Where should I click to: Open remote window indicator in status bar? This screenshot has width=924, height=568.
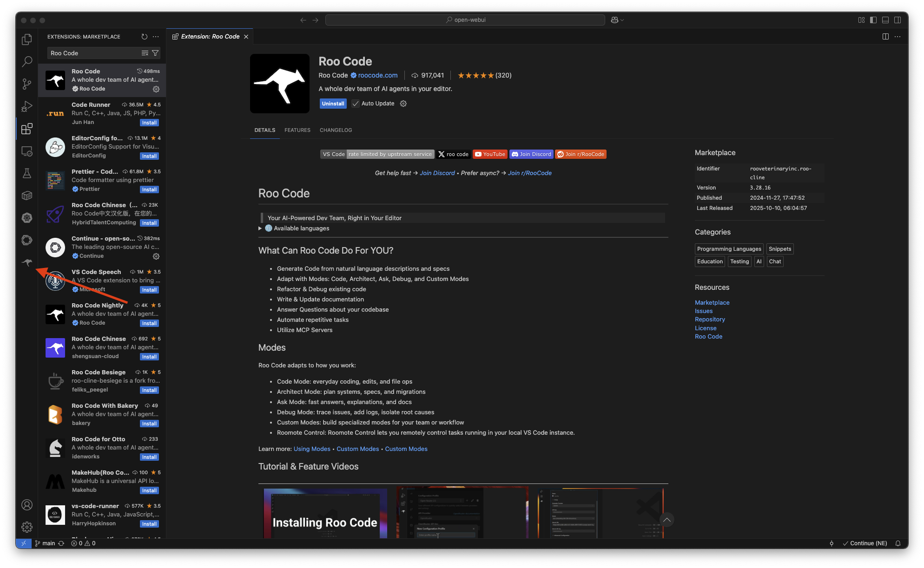[24, 543]
